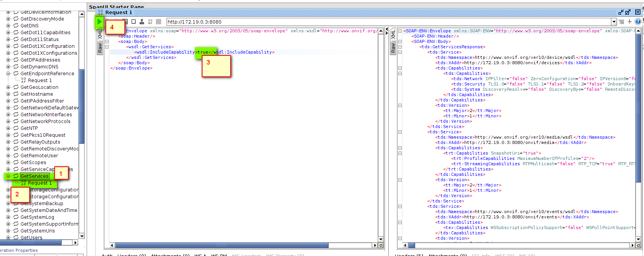
Task: Click the tree panel horizontal scroll-right arrow
Action: click(x=75, y=242)
